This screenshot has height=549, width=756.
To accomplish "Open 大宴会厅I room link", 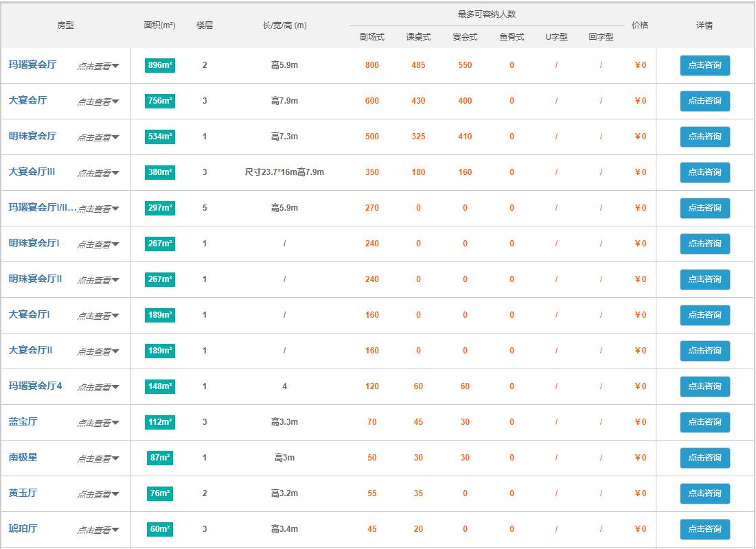I will [29, 314].
